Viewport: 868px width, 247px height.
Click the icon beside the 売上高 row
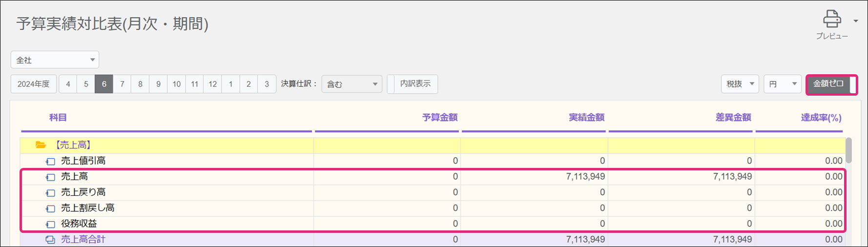click(50, 177)
